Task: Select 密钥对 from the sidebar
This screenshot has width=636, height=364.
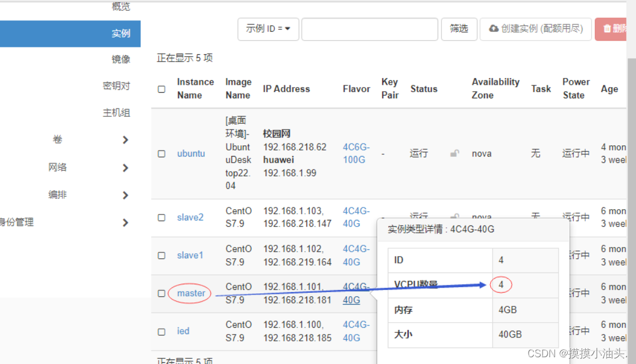Action: 116,85
